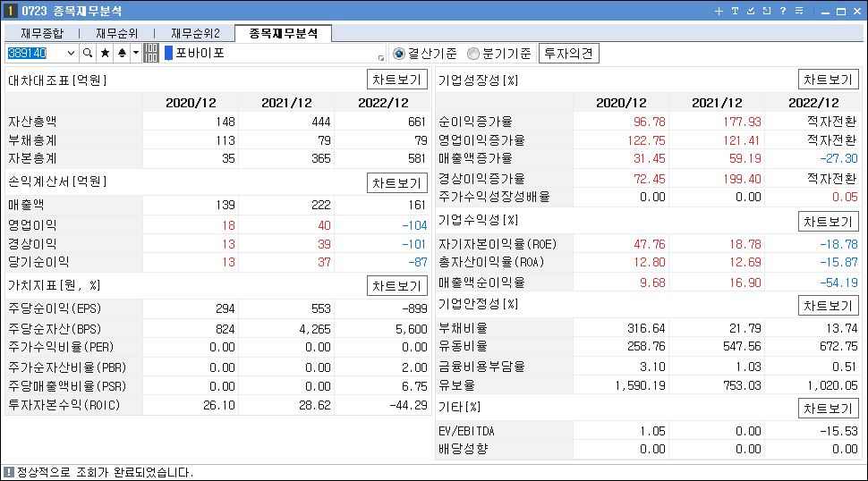Click 차트보기 for 대차대조표
Viewport: 868px width, 481px height.
[x=397, y=80]
